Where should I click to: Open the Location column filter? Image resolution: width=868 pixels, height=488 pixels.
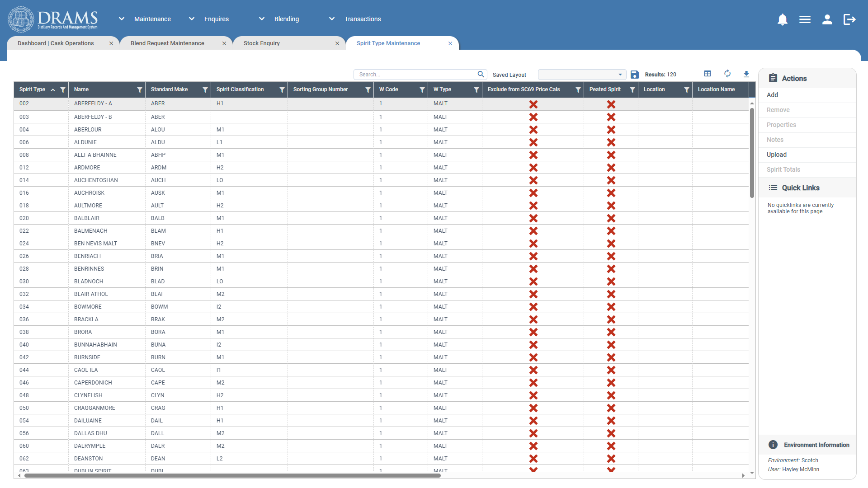click(687, 89)
